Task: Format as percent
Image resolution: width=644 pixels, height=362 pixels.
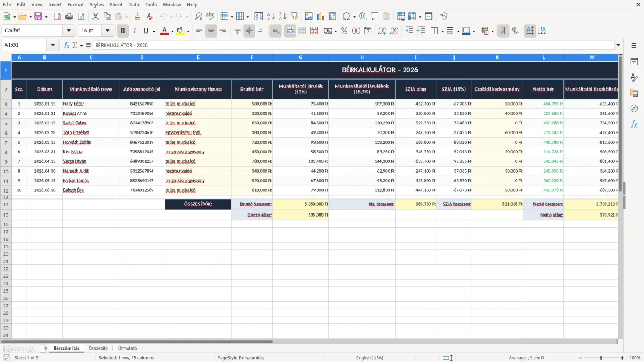Action: coord(344,31)
